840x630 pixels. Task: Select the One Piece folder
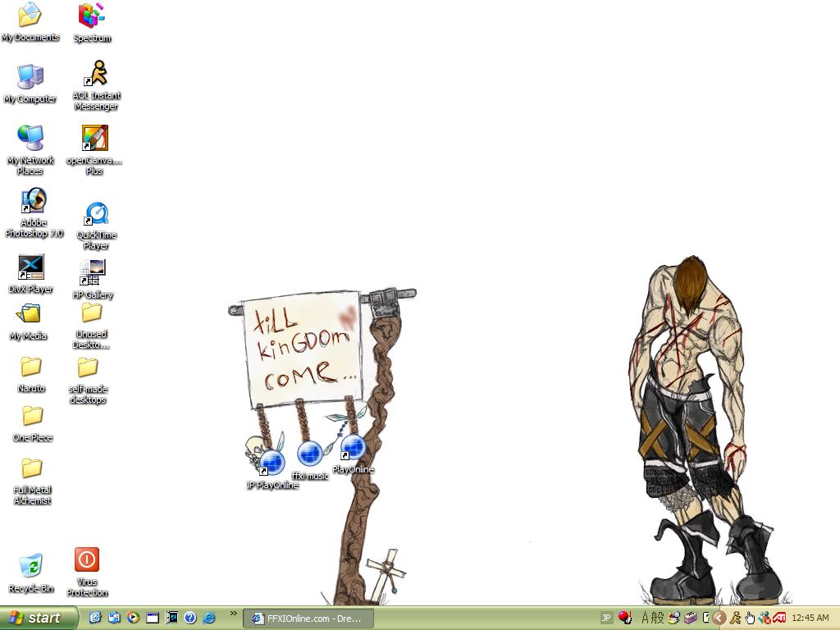tap(32, 424)
